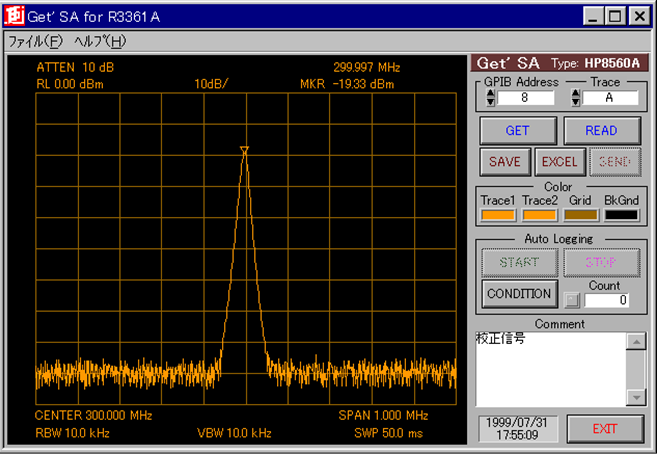
Task: Click the SWP 50.0 ms readout
Action: [388, 433]
